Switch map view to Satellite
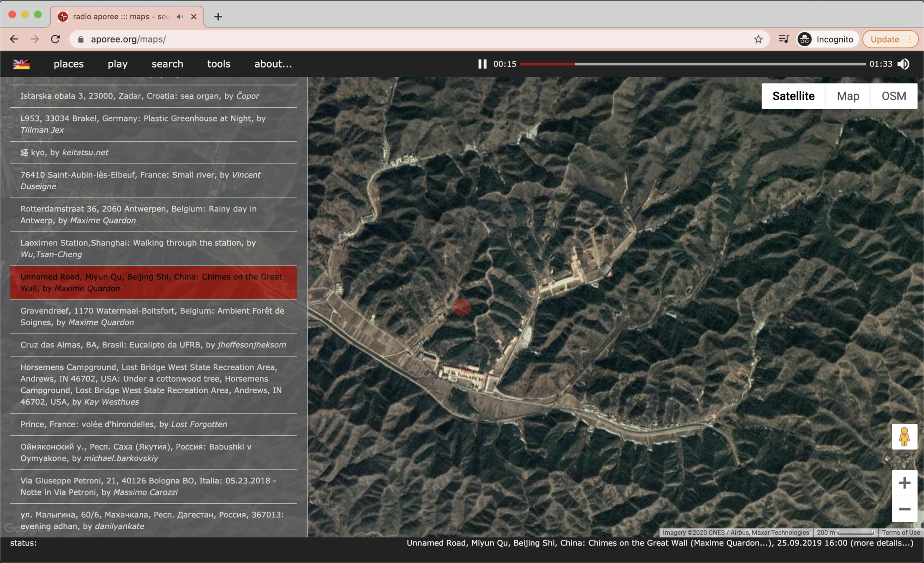Image resolution: width=924 pixels, height=563 pixels. click(x=793, y=96)
